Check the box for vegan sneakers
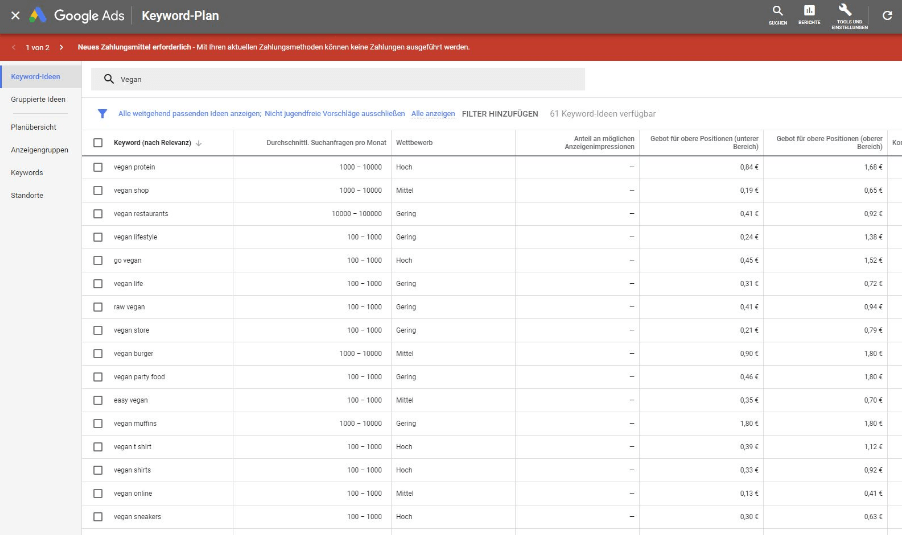Screen dimensions: 902x543 pos(98,517)
